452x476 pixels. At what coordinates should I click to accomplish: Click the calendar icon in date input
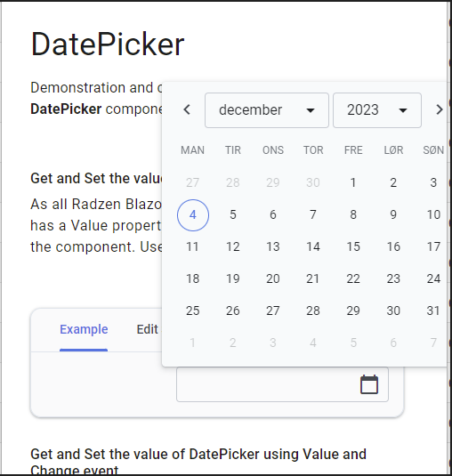[369, 384]
